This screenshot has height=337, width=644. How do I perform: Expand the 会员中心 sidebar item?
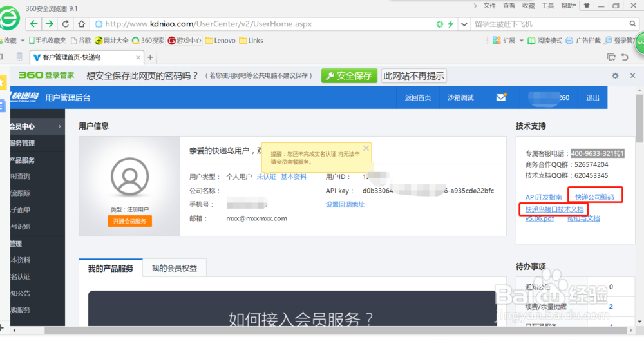point(37,126)
